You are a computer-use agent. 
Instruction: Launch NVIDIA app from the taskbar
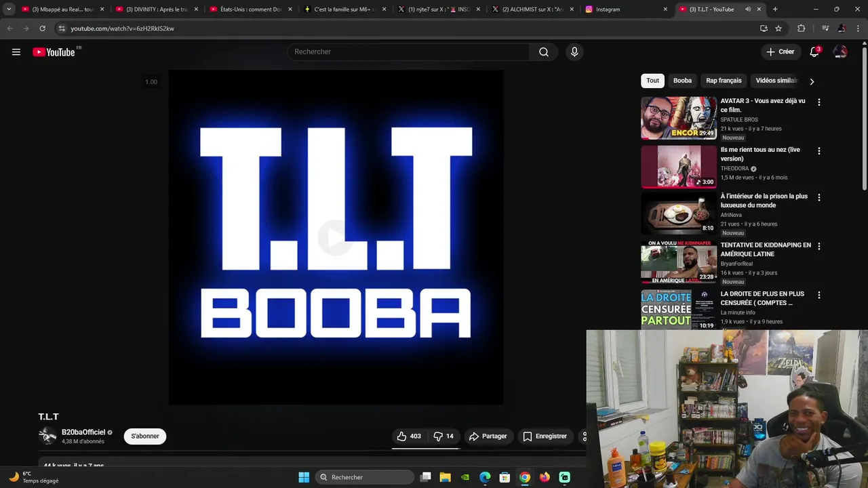click(465, 477)
